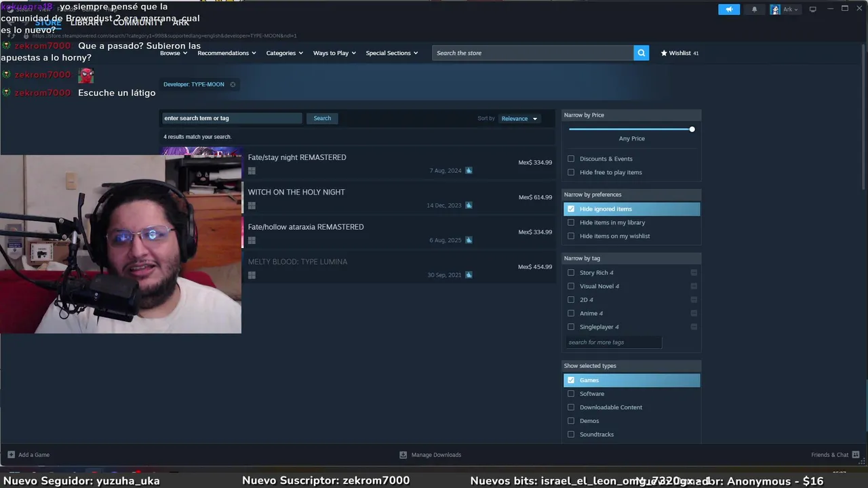Click the search for more tags field

tap(614, 342)
